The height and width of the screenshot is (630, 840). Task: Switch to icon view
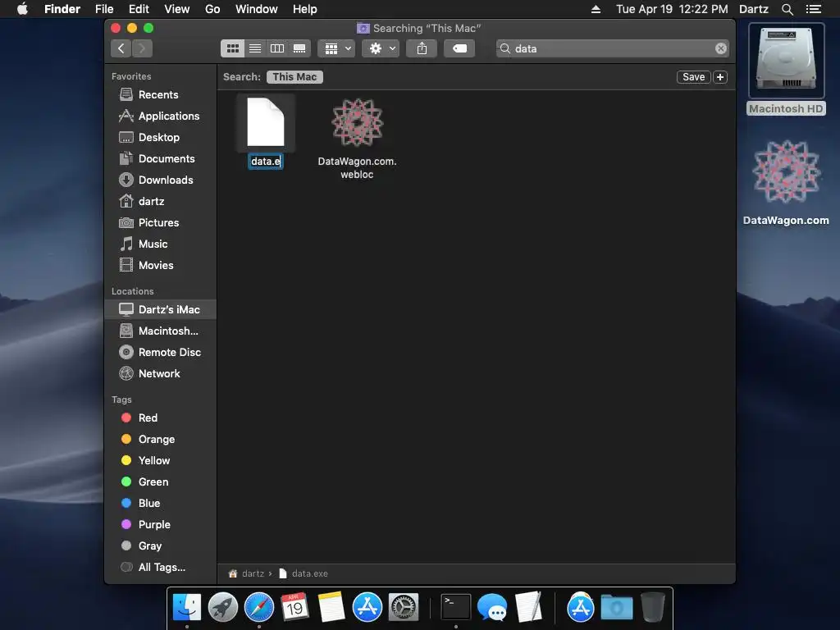tap(232, 48)
